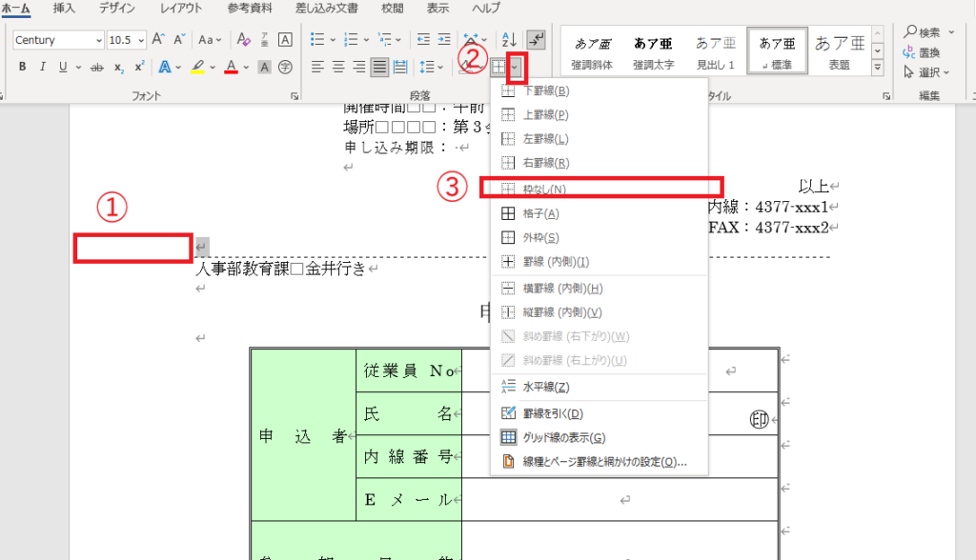This screenshot has height=560, width=976.
Task: Click the character shading icon
Action: coord(265,68)
